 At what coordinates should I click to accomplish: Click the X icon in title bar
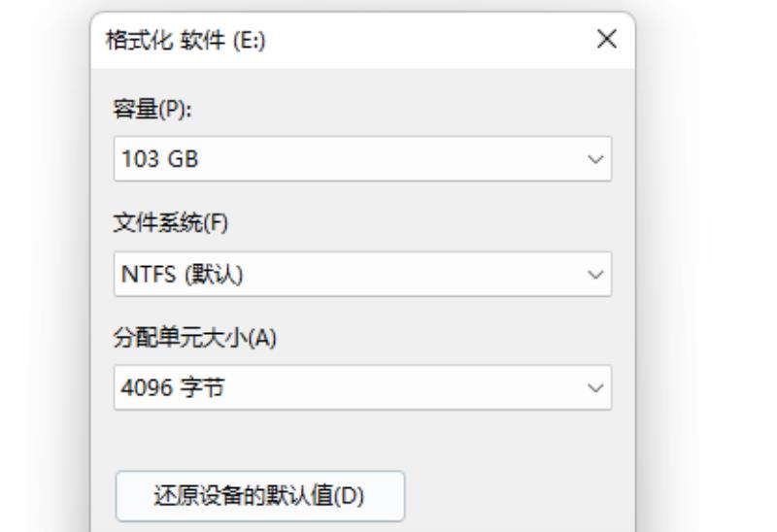click(606, 39)
